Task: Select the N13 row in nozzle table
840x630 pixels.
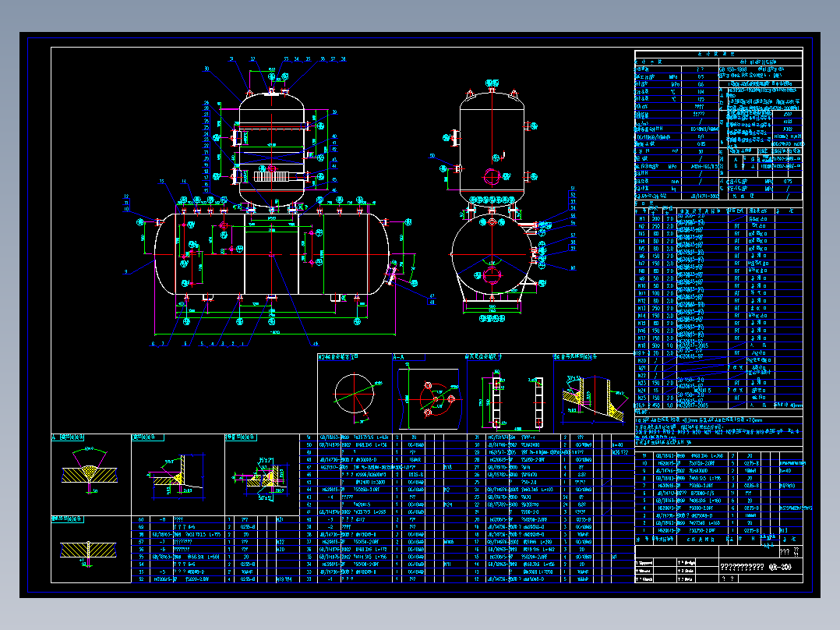Action: pyautogui.click(x=718, y=308)
